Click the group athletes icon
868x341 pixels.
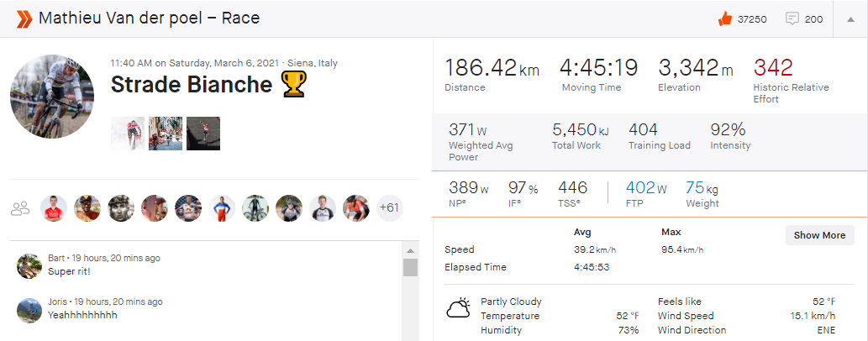point(20,208)
